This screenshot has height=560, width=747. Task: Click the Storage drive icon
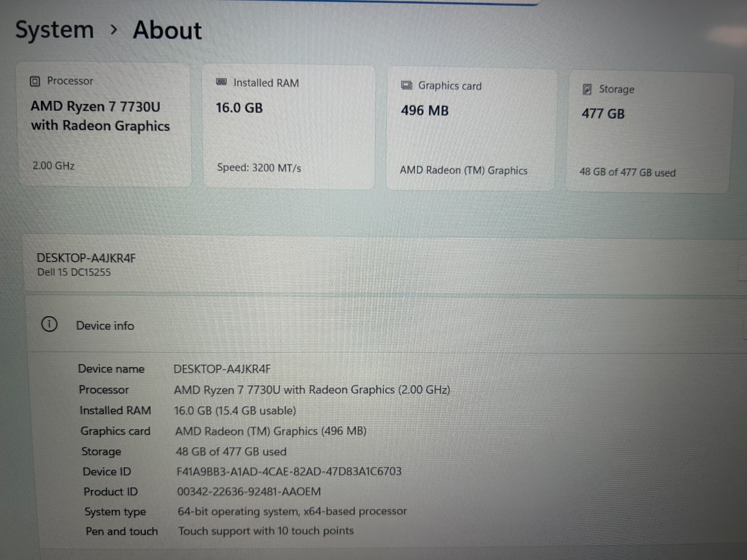pyautogui.click(x=587, y=89)
